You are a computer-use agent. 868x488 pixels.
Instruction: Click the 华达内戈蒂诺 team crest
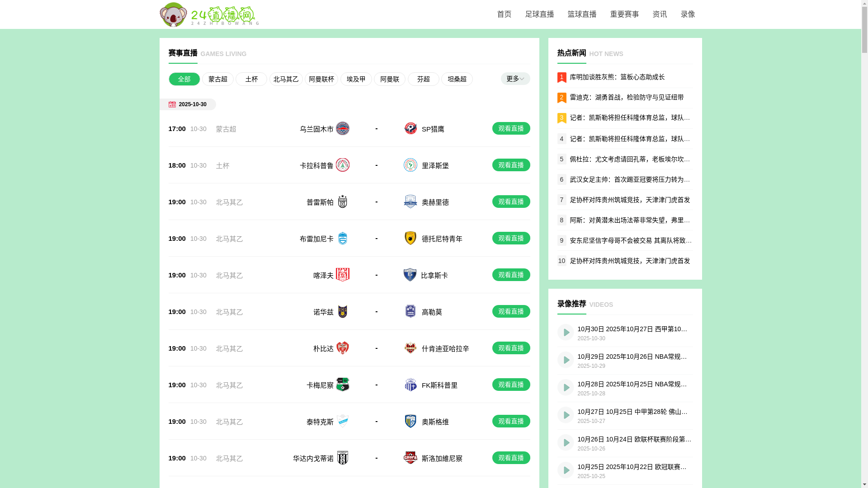click(343, 458)
